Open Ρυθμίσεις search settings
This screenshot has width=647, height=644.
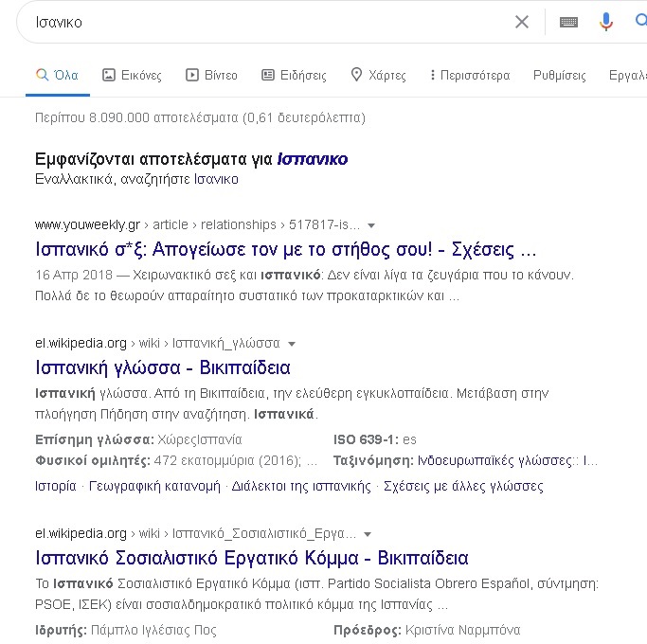click(559, 75)
